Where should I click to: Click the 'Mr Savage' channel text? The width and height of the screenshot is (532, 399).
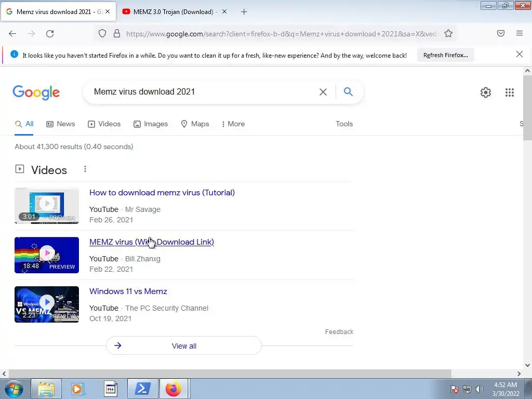(142, 209)
